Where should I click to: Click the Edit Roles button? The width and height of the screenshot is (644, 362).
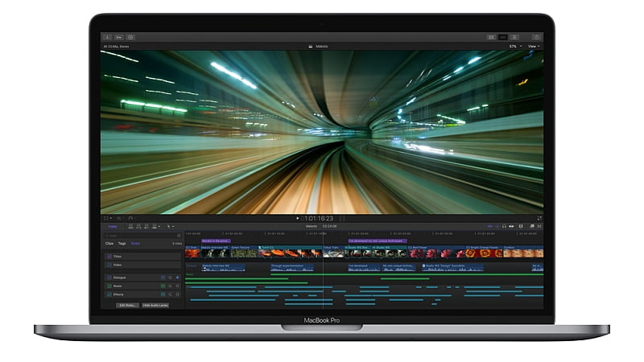coord(127,306)
